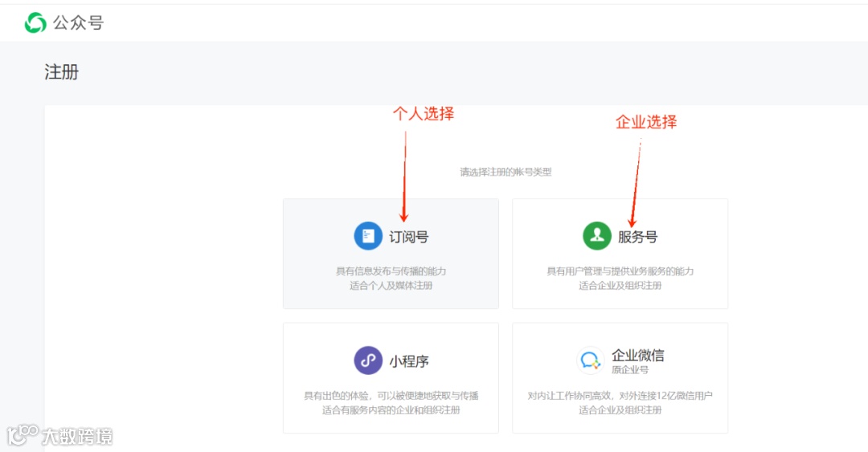Choose the 服务号 account type label
868x452 pixels.
click(x=637, y=237)
